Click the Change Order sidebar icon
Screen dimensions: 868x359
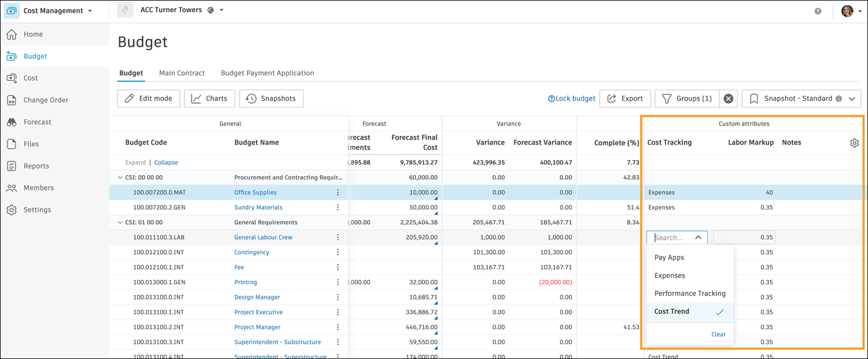point(12,100)
